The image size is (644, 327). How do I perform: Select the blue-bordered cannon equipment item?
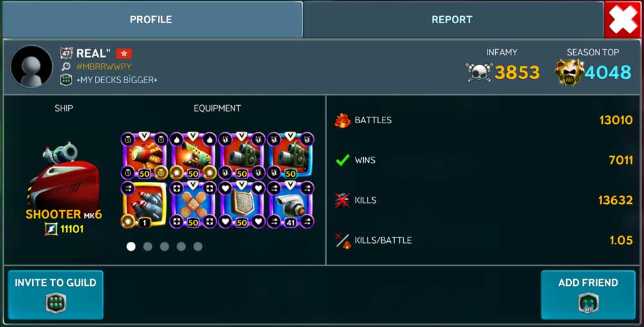click(x=290, y=156)
